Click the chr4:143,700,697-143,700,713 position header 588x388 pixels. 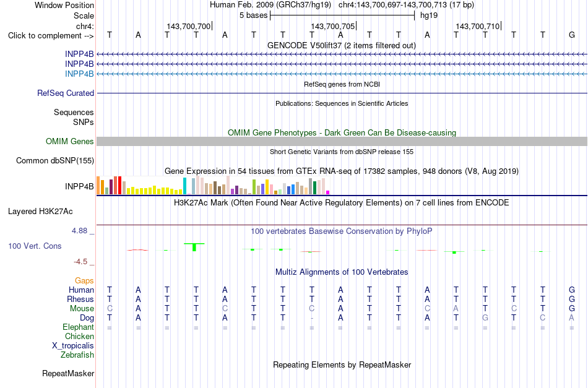406,5
